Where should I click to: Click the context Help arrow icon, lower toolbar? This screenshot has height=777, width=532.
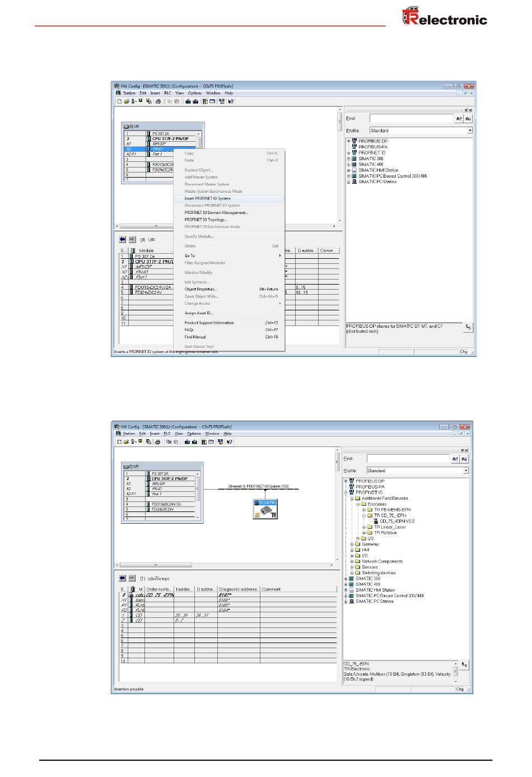tap(230, 441)
